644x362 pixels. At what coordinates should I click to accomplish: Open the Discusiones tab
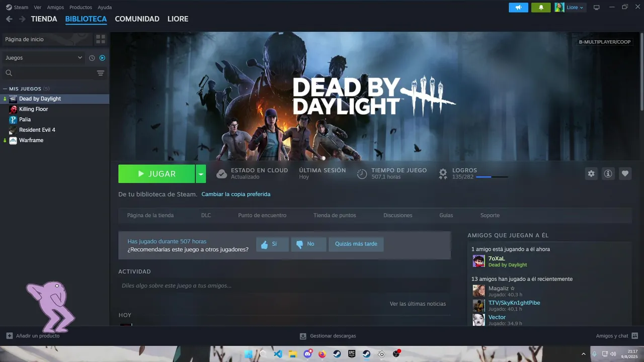coord(397,215)
